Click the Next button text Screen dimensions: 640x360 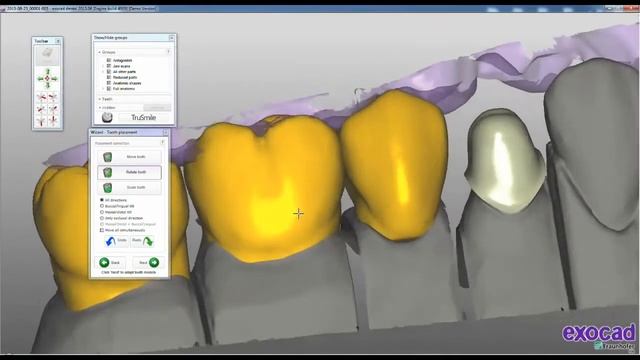(143, 263)
